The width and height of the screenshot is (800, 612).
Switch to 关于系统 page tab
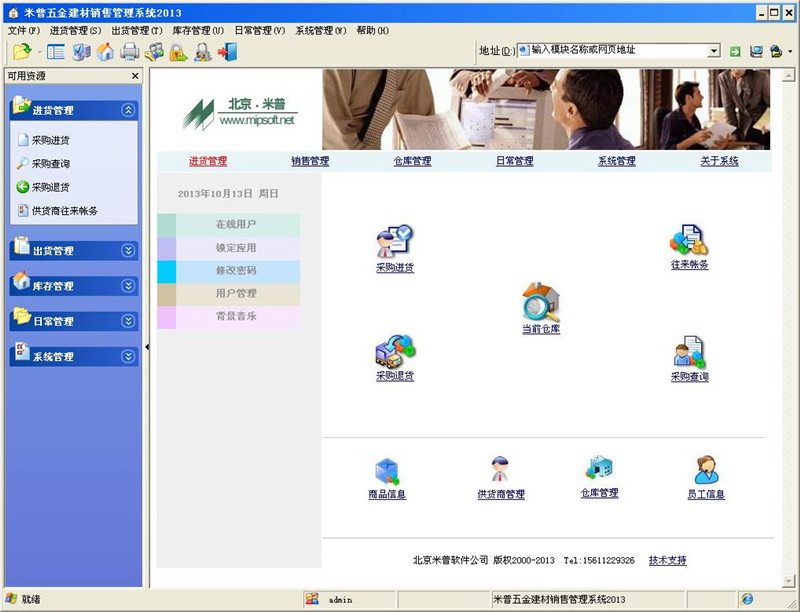(x=719, y=161)
